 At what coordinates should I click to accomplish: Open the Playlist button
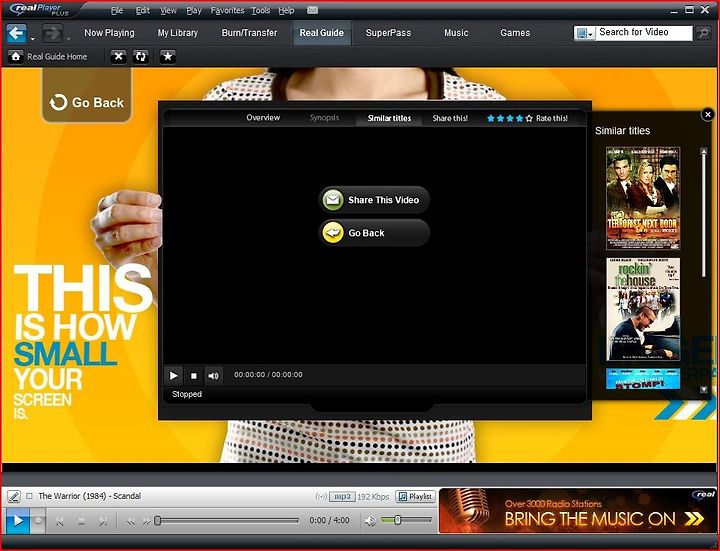click(416, 496)
